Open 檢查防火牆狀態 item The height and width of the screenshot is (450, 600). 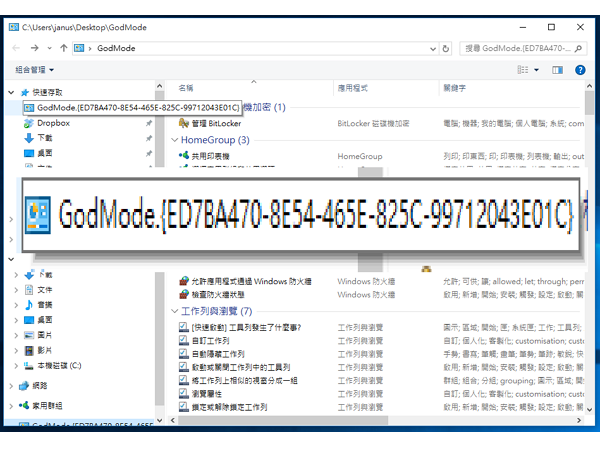tap(218, 295)
